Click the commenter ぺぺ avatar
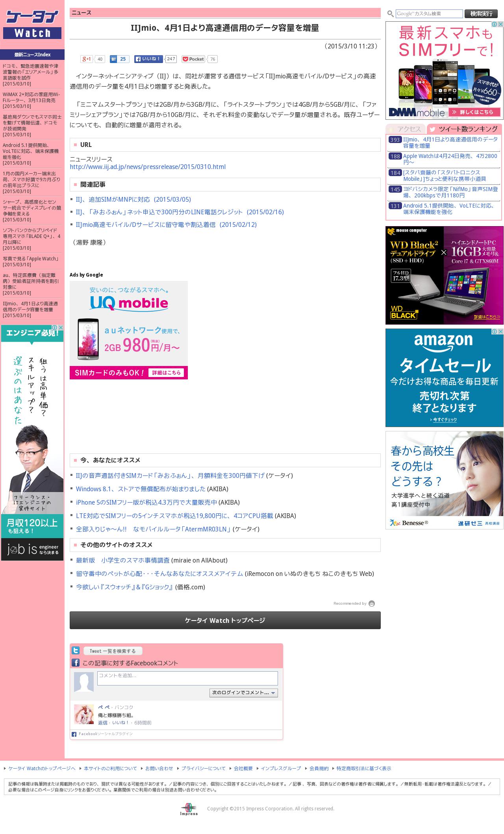This screenshot has width=504, height=834. coord(84,714)
